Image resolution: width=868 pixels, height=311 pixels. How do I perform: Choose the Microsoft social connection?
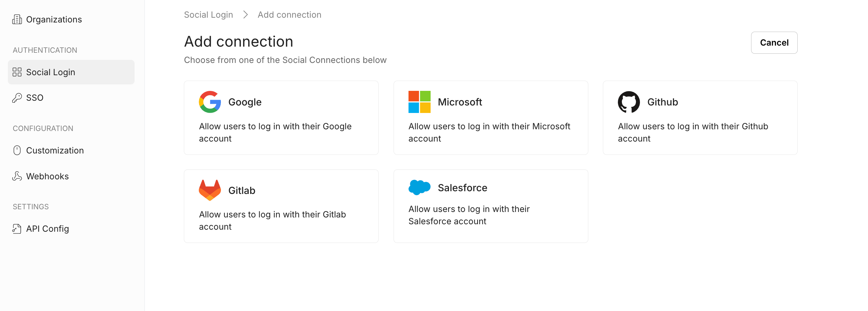[x=490, y=117]
